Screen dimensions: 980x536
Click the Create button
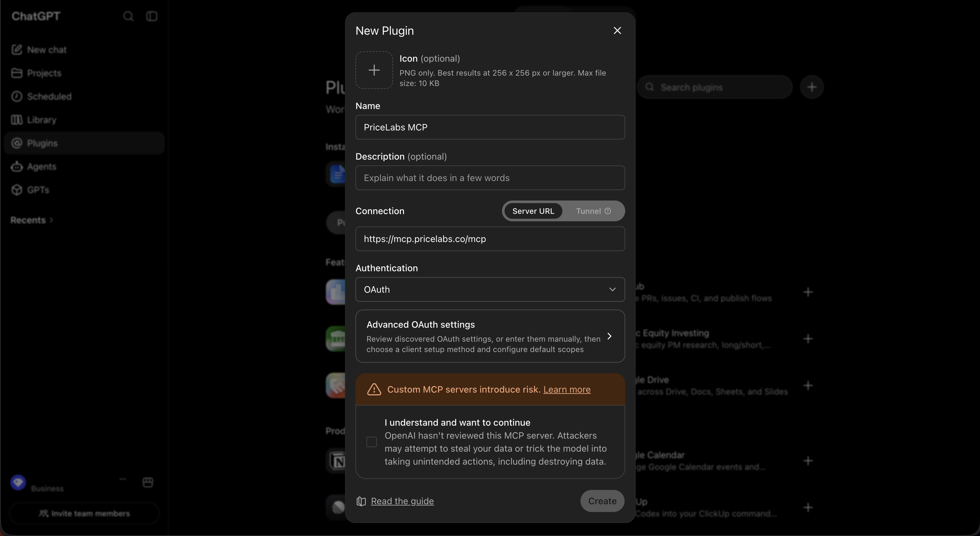602,501
